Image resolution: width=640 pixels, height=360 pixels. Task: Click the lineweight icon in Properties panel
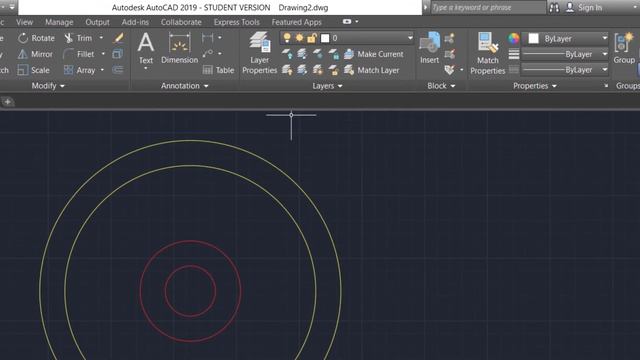click(x=514, y=54)
